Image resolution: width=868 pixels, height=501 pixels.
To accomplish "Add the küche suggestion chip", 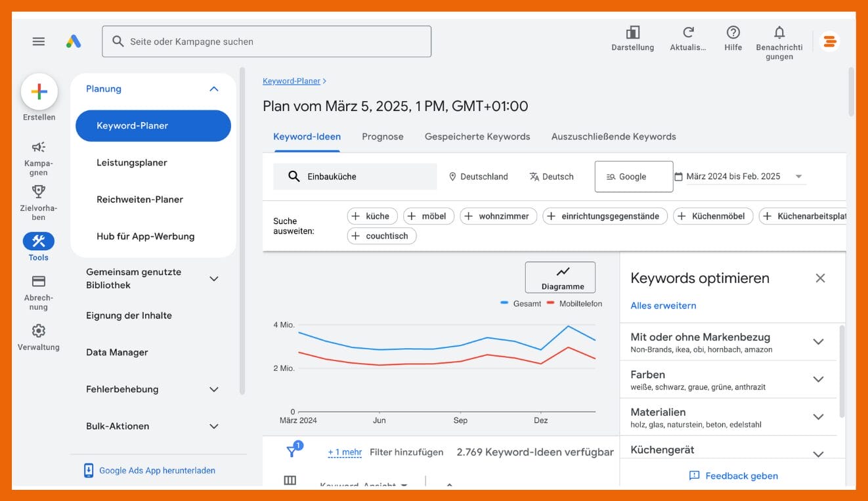I will [371, 216].
